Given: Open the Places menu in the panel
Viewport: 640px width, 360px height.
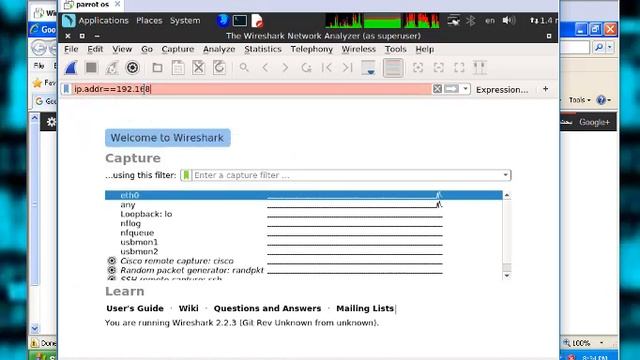Looking at the screenshot, I should 149,20.
